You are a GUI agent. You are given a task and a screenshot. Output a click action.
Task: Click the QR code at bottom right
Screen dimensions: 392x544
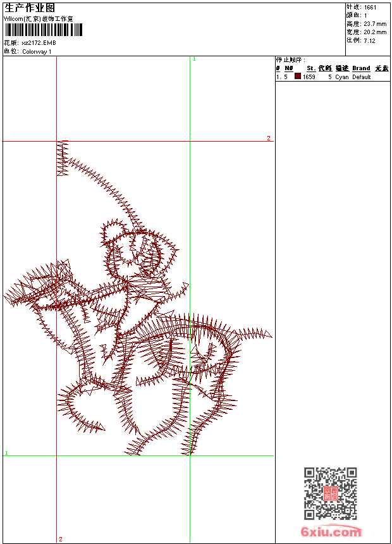point(330,493)
